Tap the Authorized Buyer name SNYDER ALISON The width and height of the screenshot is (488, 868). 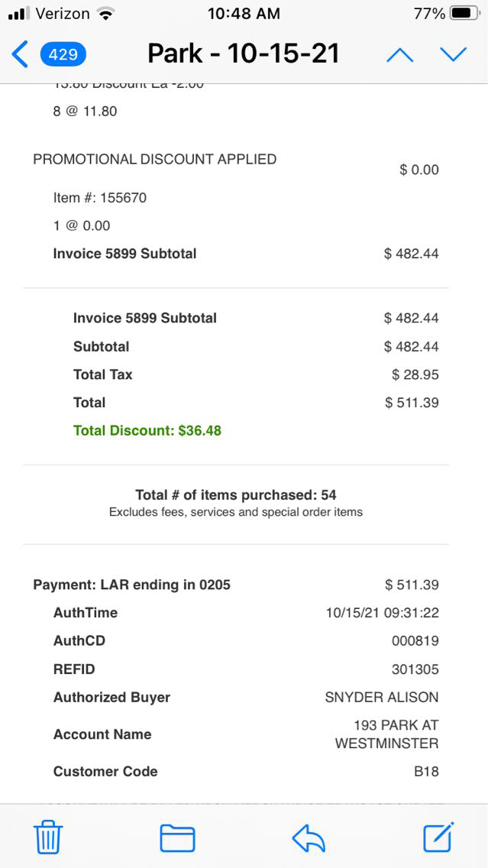(382, 698)
